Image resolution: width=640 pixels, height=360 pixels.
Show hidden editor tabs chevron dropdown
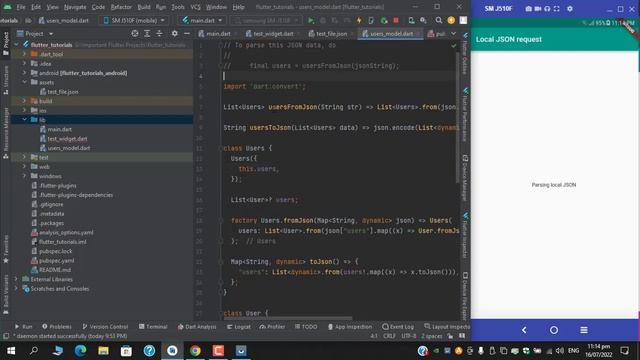[x=453, y=33]
